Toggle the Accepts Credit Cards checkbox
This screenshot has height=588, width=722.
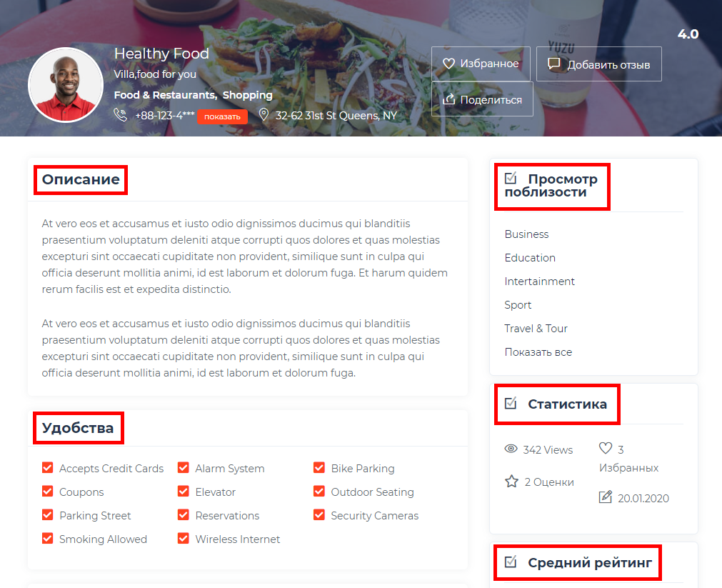pyautogui.click(x=47, y=468)
